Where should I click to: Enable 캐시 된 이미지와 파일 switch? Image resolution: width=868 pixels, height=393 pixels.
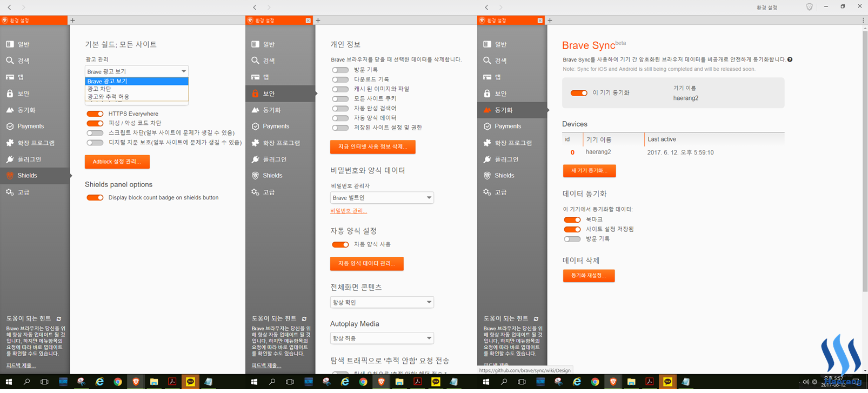pyautogui.click(x=340, y=89)
